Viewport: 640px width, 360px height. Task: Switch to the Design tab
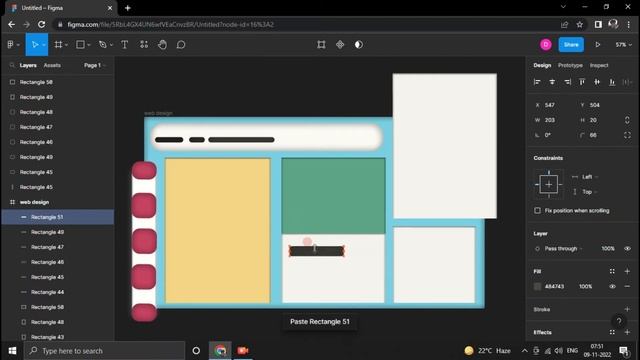(542, 65)
